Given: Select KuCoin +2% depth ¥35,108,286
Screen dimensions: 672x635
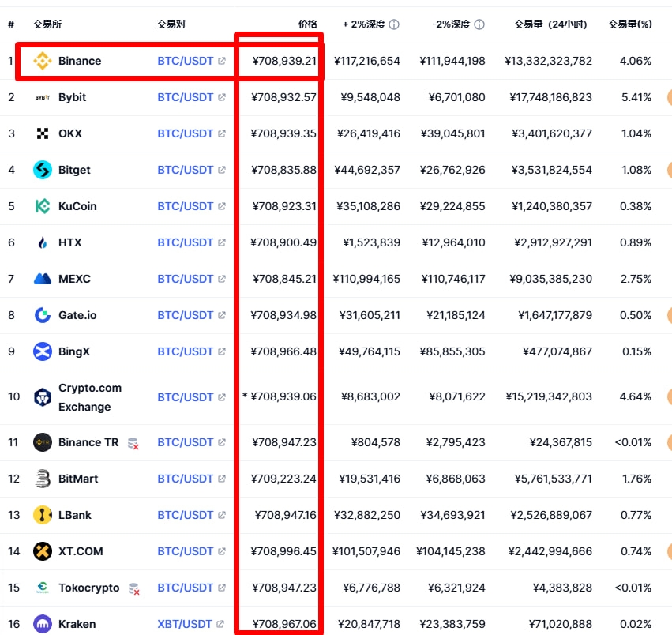Looking at the screenshot, I should [x=368, y=206].
